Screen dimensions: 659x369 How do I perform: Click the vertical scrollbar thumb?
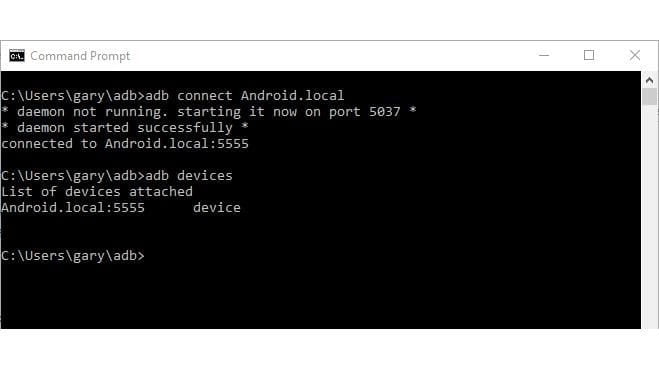coord(649,97)
